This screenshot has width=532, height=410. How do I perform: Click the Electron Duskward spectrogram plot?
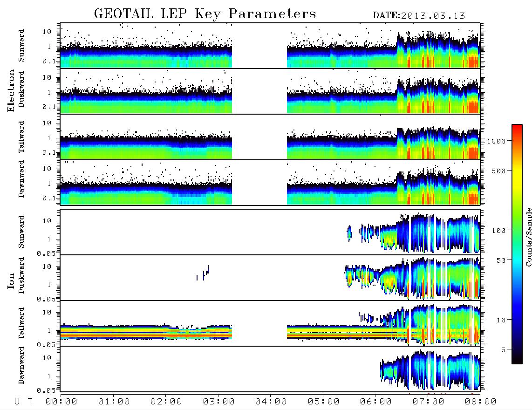point(270,91)
